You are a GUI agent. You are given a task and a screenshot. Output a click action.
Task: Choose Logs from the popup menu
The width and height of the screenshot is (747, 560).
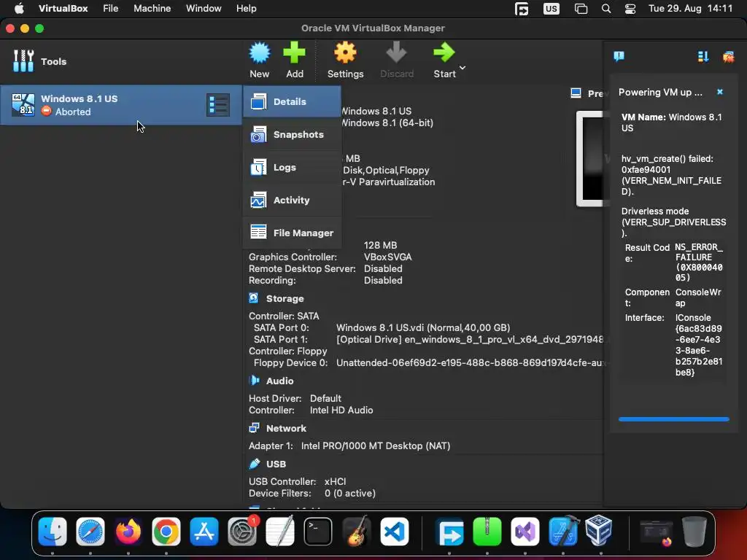[292, 167]
